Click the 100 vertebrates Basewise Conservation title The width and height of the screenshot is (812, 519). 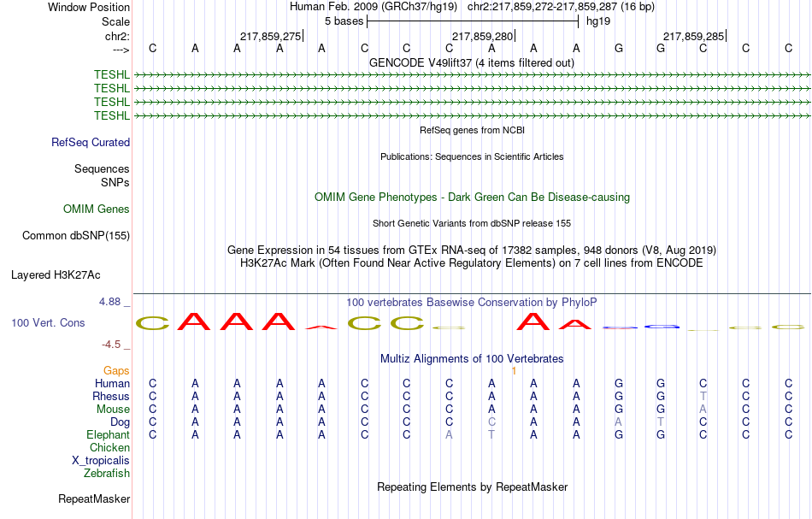(472, 302)
